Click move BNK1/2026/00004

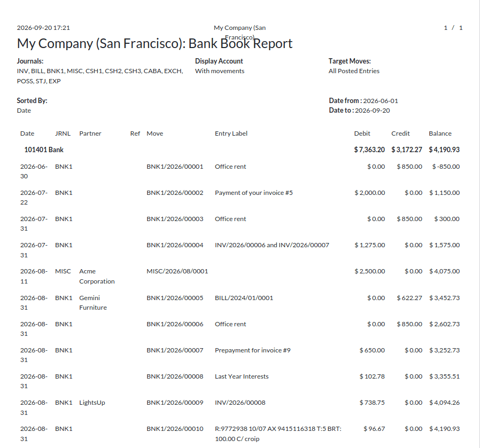(x=175, y=245)
